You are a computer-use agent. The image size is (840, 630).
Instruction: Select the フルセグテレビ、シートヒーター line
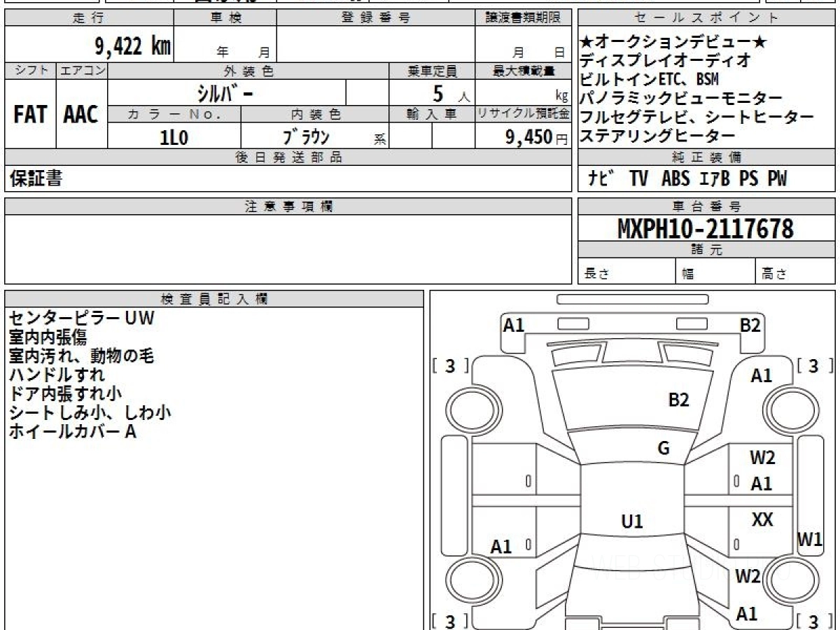tap(697, 117)
